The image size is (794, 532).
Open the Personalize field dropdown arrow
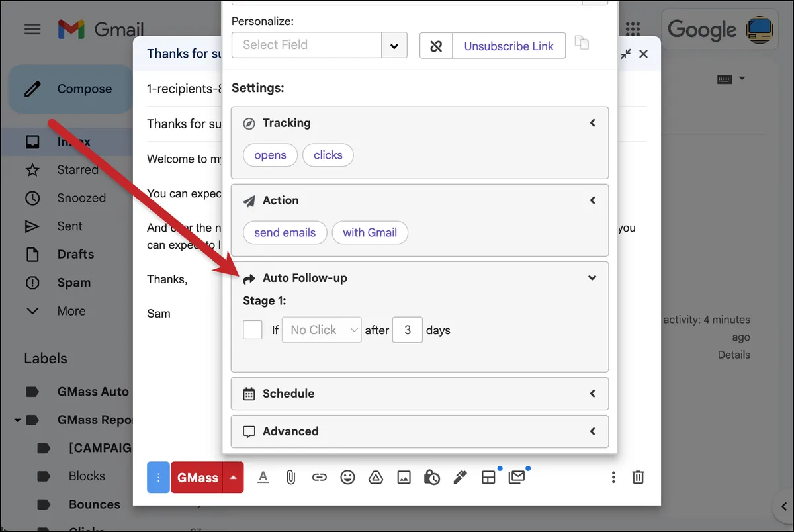[x=394, y=46]
